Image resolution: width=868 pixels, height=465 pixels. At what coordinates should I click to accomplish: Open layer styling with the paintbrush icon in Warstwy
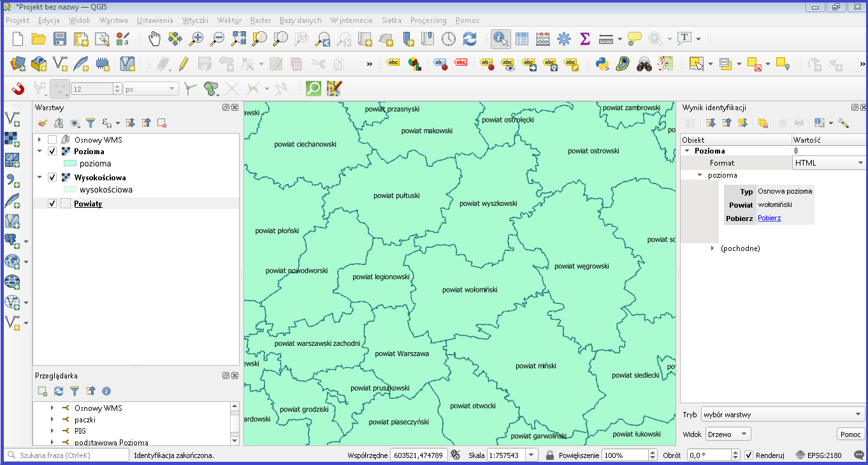tap(43, 123)
